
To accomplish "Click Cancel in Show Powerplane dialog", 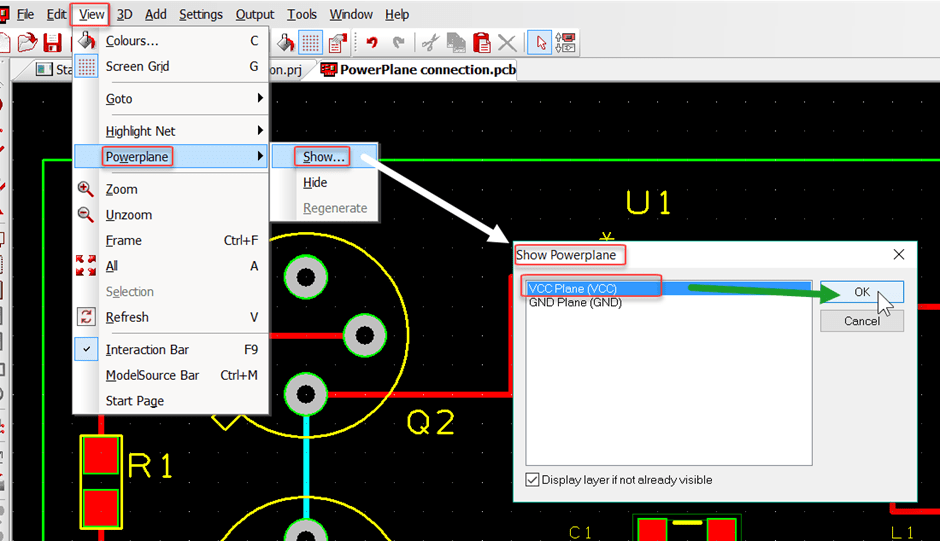I will pos(861,321).
